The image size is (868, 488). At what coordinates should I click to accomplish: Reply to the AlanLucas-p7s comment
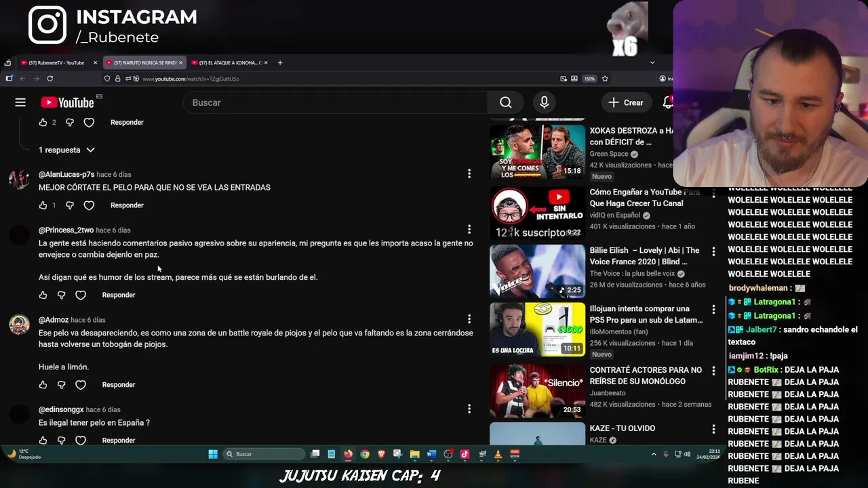pyautogui.click(x=127, y=205)
